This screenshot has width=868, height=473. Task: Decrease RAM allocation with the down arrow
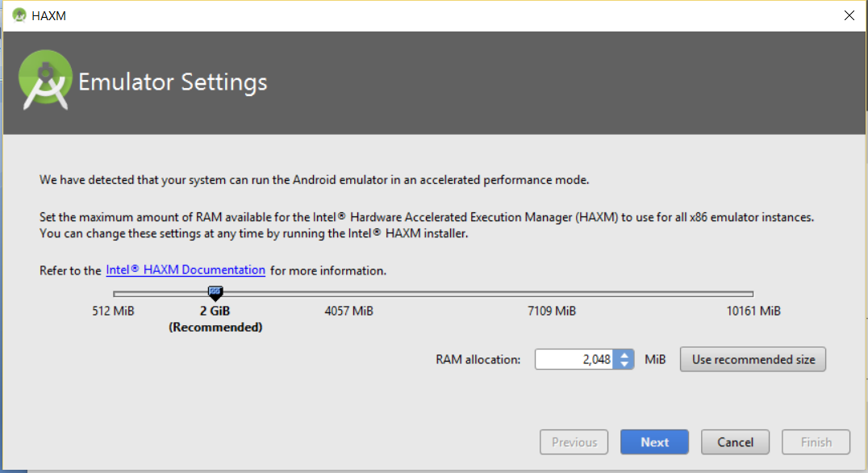point(624,365)
